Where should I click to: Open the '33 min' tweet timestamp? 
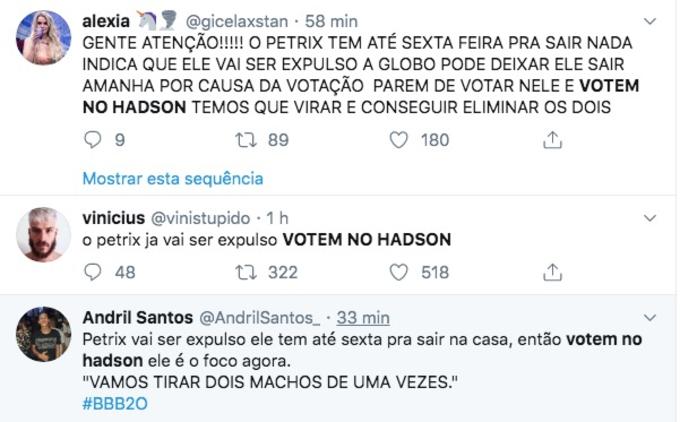pos(361,318)
